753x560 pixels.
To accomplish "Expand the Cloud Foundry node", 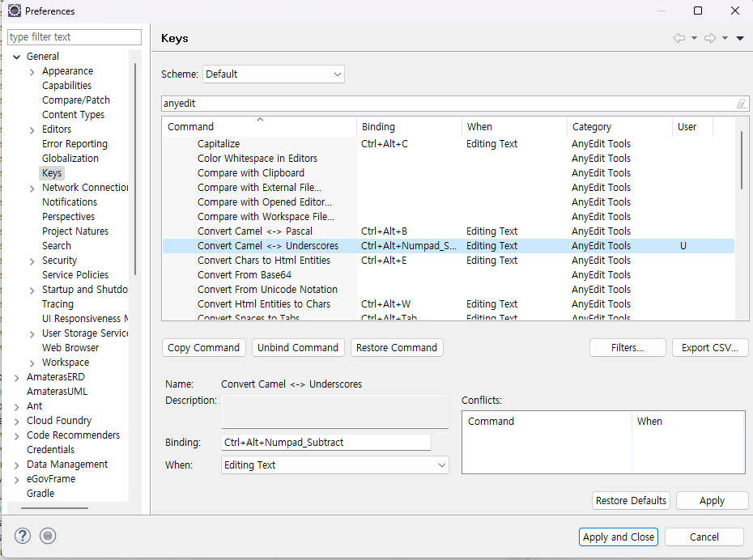I will [x=16, y=422].
